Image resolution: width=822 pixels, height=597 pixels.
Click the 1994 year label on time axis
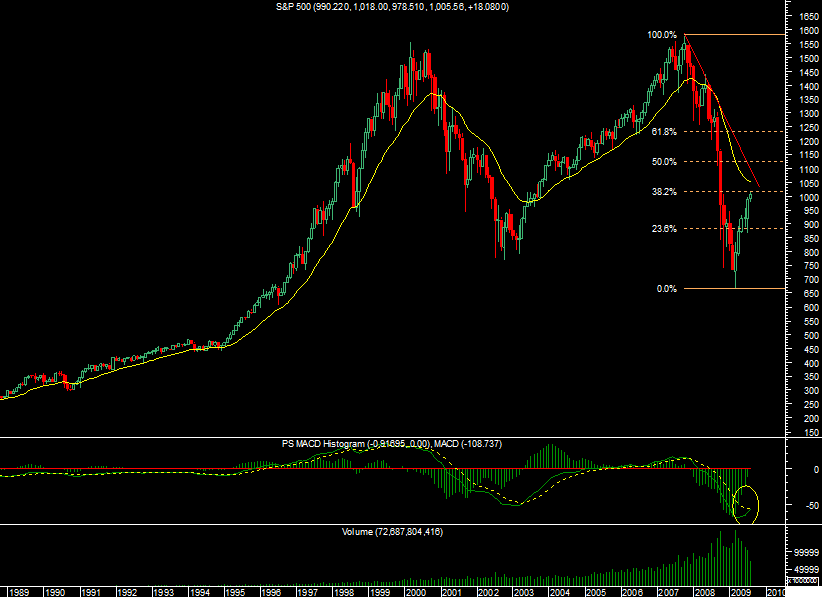coord(199,592)
